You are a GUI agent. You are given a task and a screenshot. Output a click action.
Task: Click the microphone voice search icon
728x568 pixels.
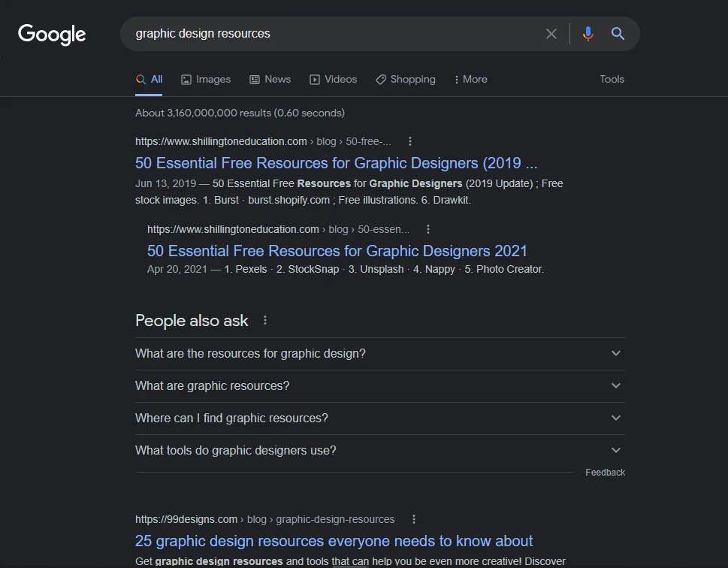pyautogui.click(x=587, y=34)
